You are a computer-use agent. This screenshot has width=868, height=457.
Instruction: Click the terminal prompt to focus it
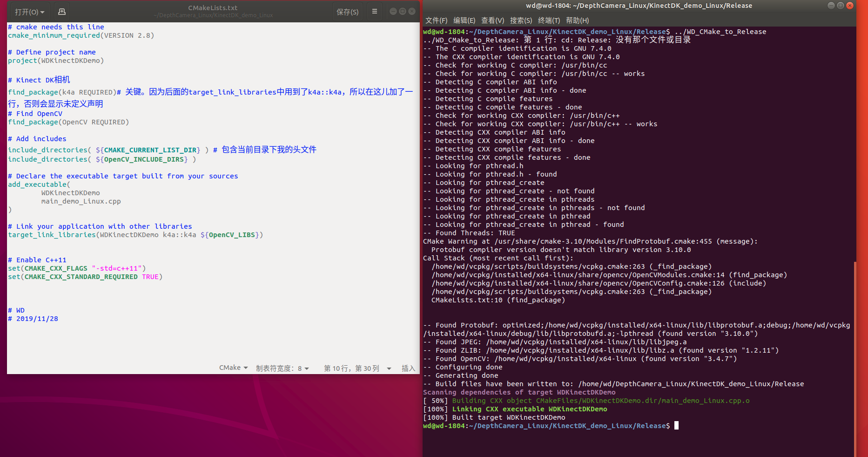[677, 425]
